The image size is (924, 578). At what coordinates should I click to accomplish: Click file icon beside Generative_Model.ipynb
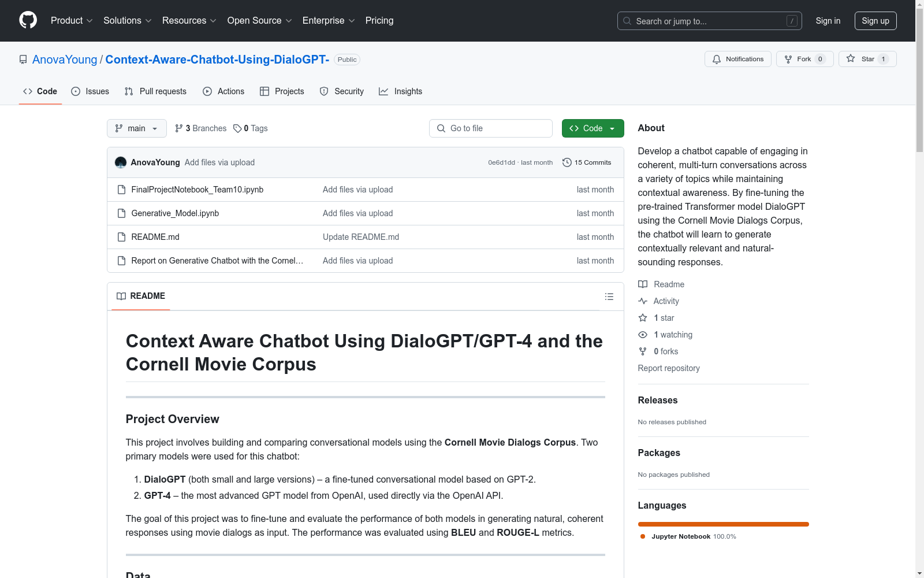pos(121,213)
